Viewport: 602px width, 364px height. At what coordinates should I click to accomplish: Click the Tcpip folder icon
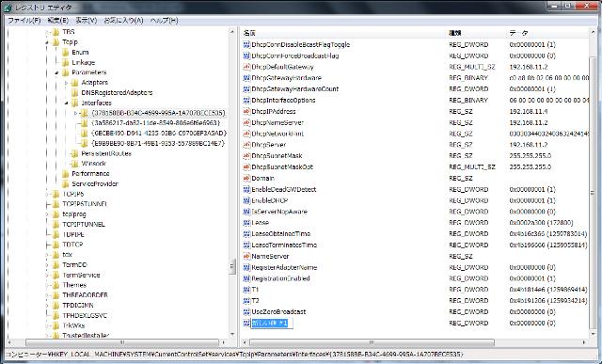tap(56, 41)
